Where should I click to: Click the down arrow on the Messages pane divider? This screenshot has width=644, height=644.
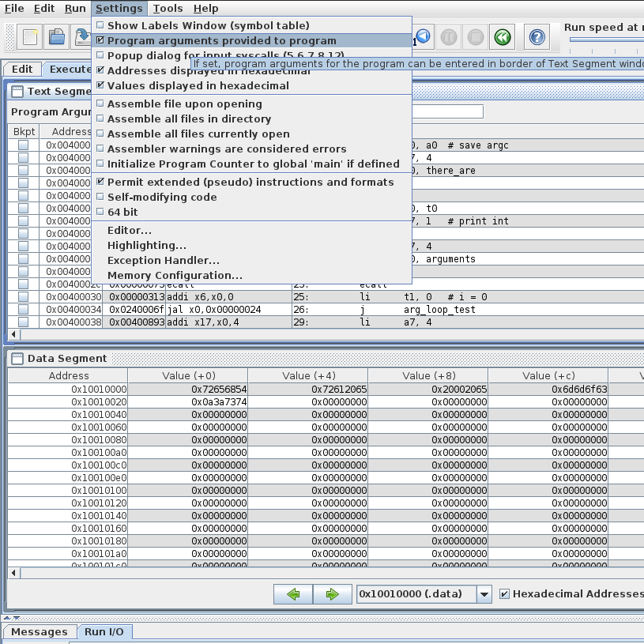point(16,618)
